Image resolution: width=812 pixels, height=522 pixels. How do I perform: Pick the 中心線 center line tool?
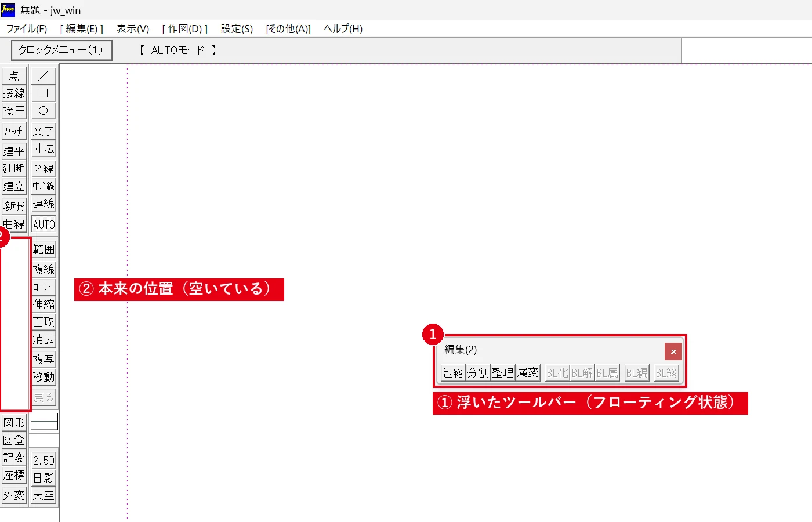(43, 186)
